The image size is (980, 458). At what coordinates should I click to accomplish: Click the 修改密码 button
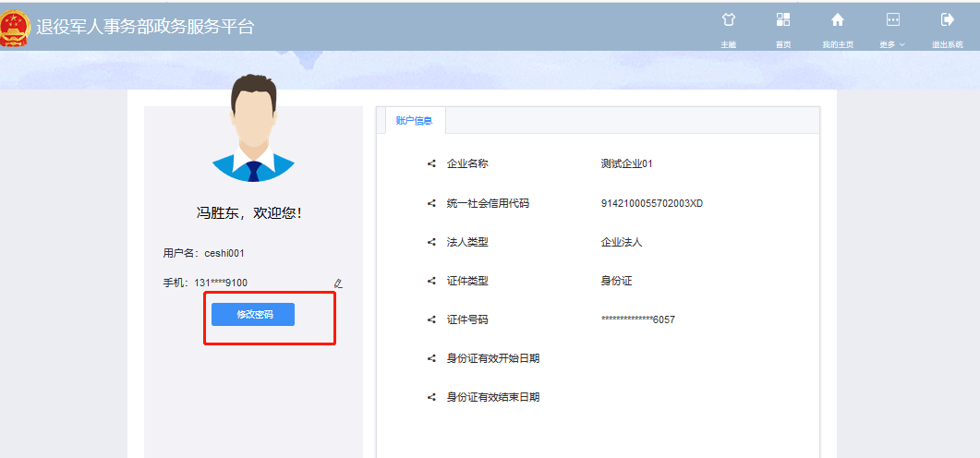click(x=252, y=314)
